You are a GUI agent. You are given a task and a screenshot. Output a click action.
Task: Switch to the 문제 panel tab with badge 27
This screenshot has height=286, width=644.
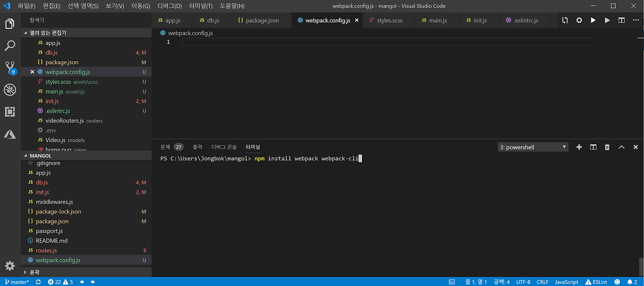point(172,147)
